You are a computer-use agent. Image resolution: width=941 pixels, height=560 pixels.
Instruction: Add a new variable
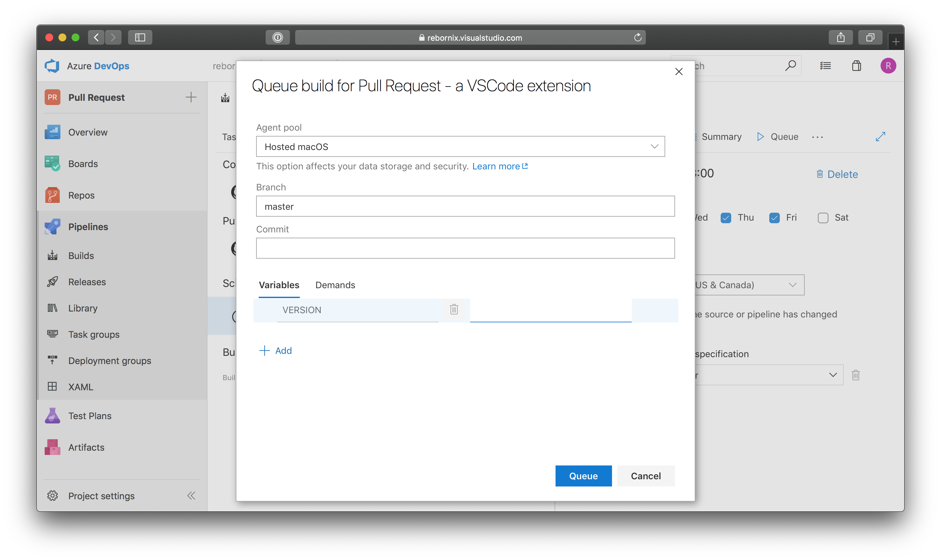(275, 351)
